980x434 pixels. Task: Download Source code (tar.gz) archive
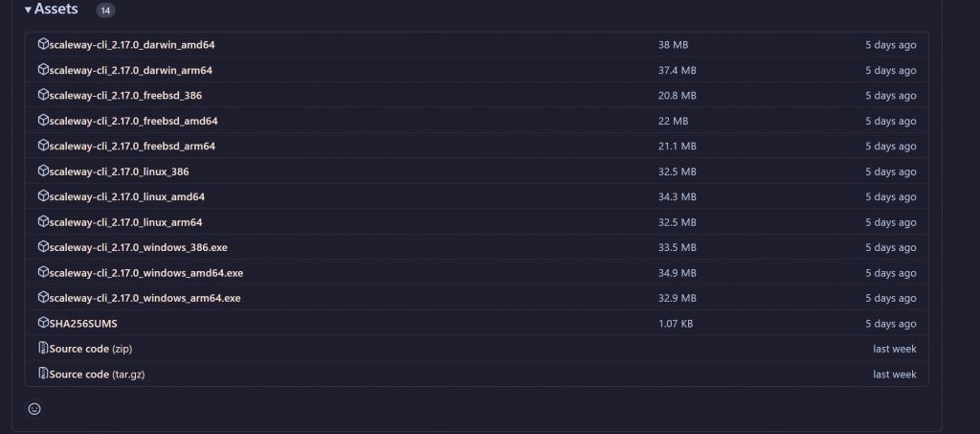[97, 374]
